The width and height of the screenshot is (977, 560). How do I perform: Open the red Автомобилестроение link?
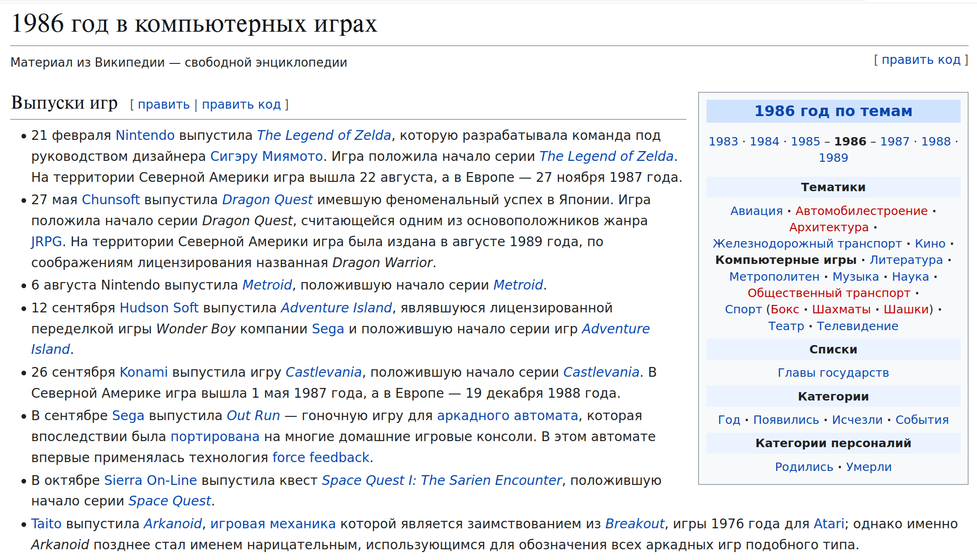pyautogui.click(x=861, y=211)
